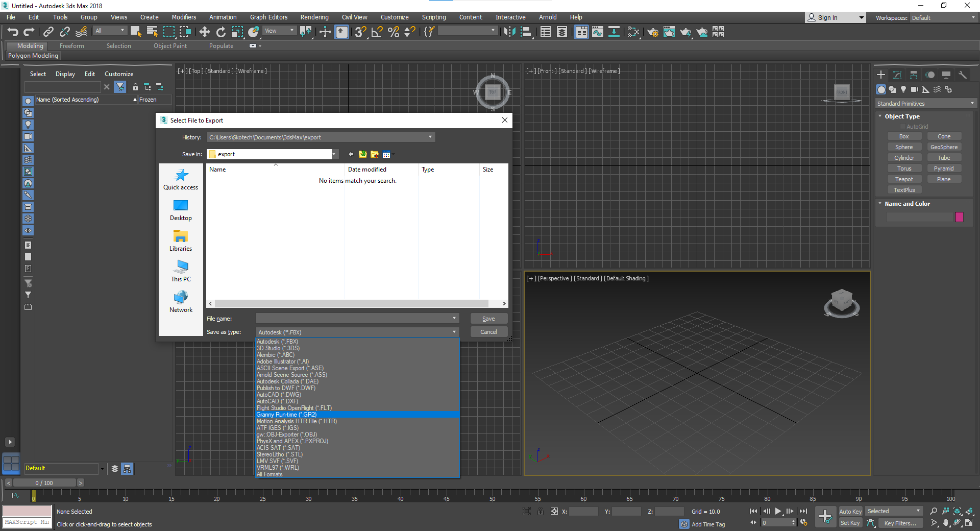Select the Cameras creation category
The image size is (980, 531).
coord(915,89)
